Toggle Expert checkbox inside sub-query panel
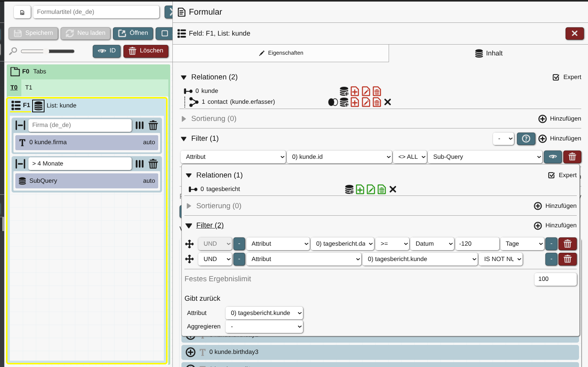The height and width of the screenshot is (367, 588). pyautogui.click(x=551, y=175)
